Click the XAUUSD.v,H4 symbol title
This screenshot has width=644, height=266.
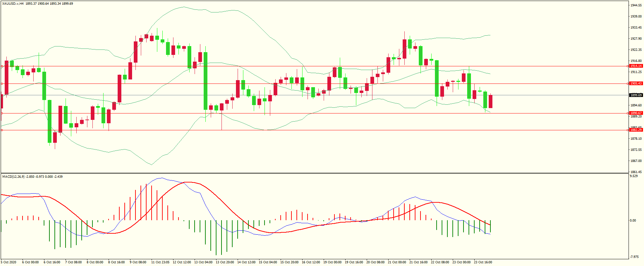coord(13,3)
